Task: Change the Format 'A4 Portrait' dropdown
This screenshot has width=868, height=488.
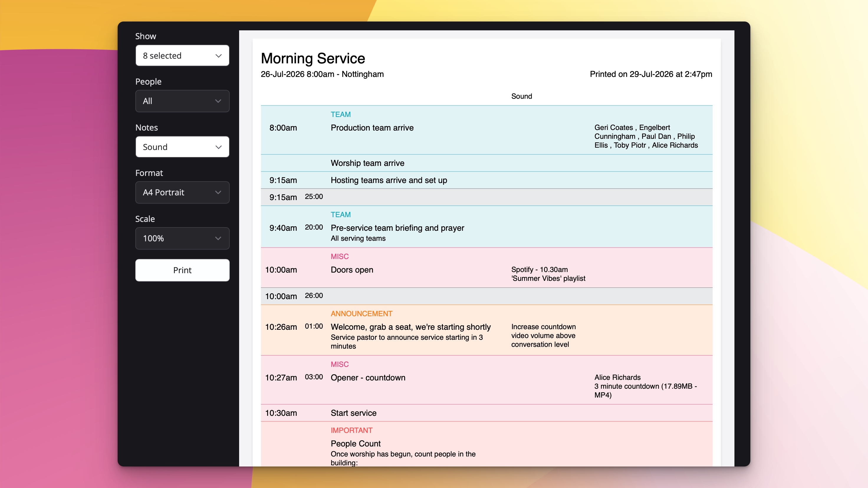Action: coord(182,192)
